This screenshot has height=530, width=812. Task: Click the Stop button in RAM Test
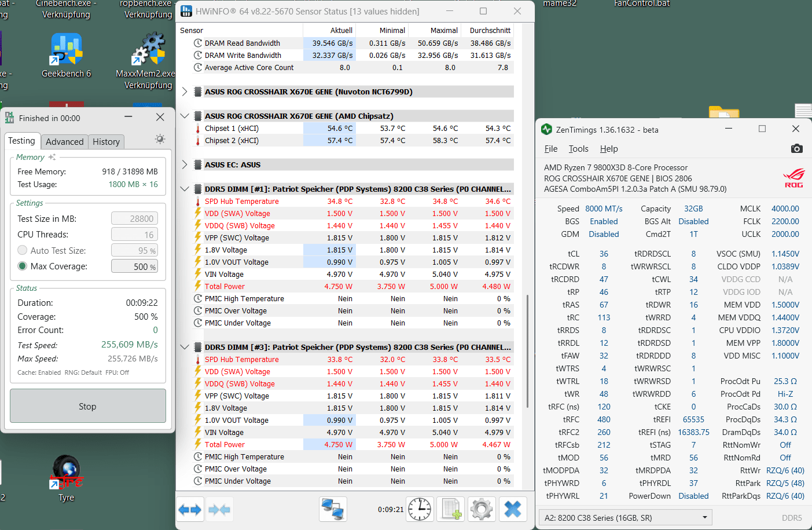pos(88,406)
